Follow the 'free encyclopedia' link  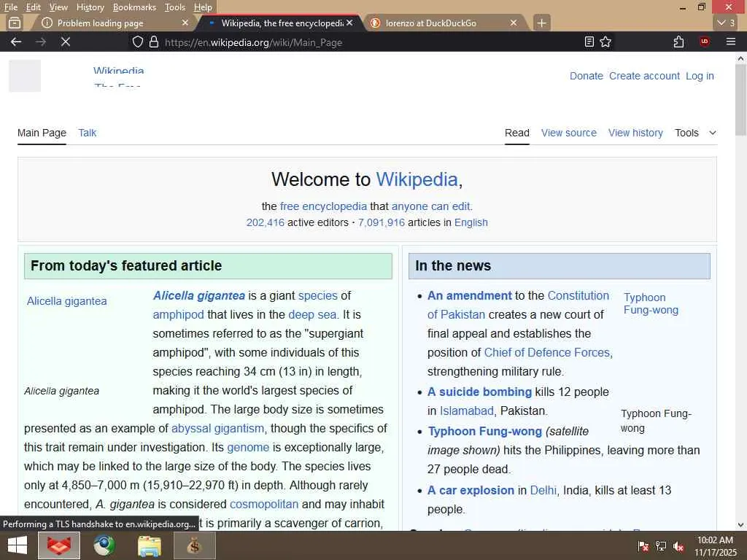coord(323,206)
